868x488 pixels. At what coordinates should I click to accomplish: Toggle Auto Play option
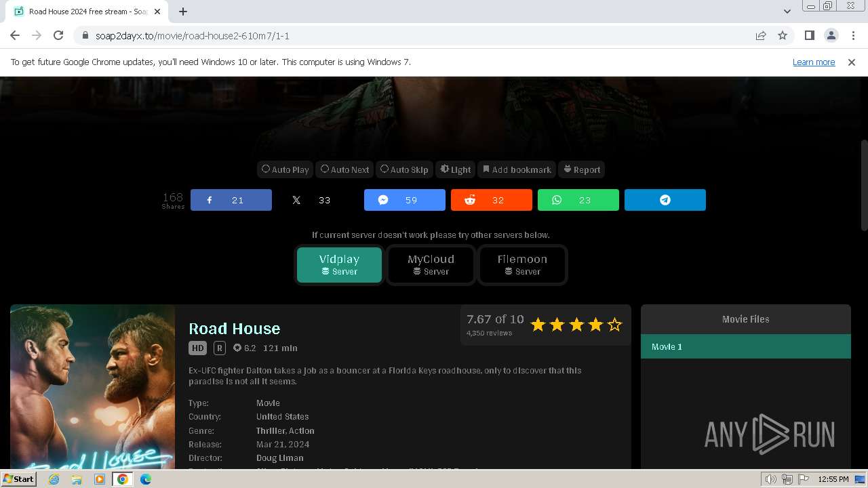[x=285, y=169]
